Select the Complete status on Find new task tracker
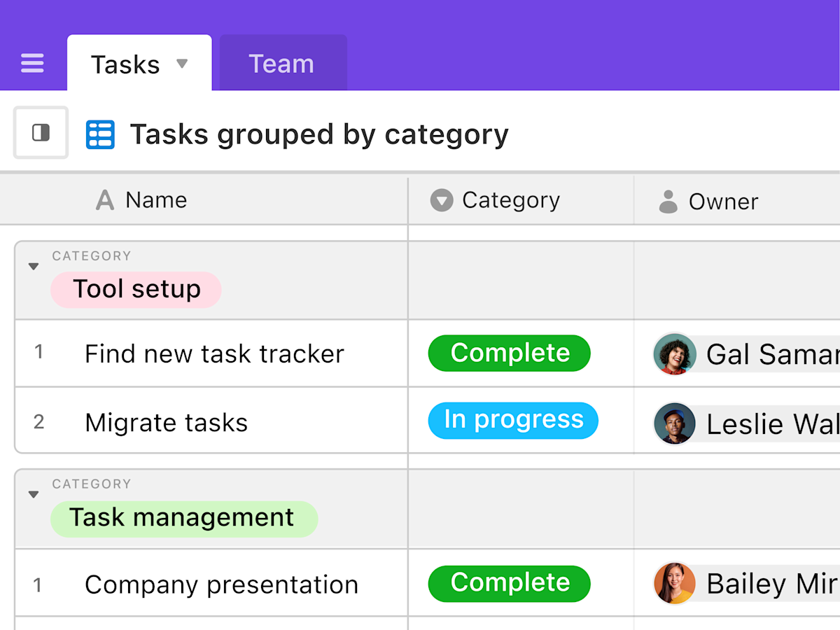 [x=509, y=353]
